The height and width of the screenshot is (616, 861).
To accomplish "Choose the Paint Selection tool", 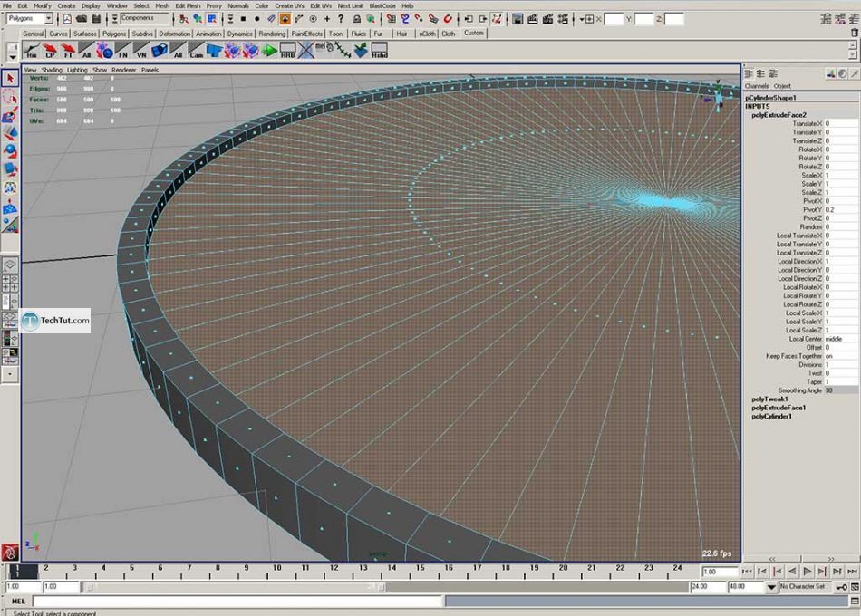I will point(10,115).
